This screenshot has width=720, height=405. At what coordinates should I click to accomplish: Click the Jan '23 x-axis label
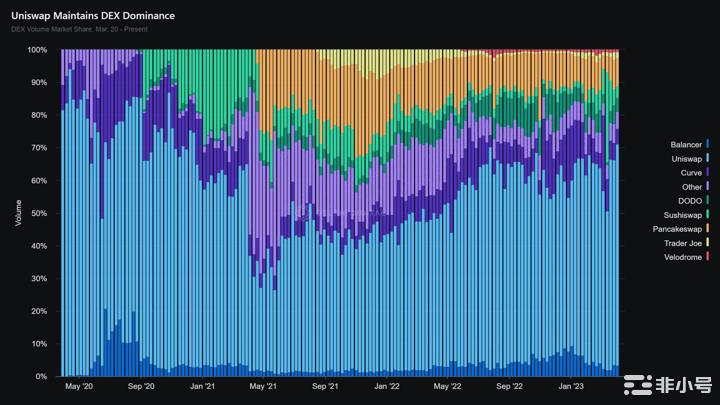(571, 386)
